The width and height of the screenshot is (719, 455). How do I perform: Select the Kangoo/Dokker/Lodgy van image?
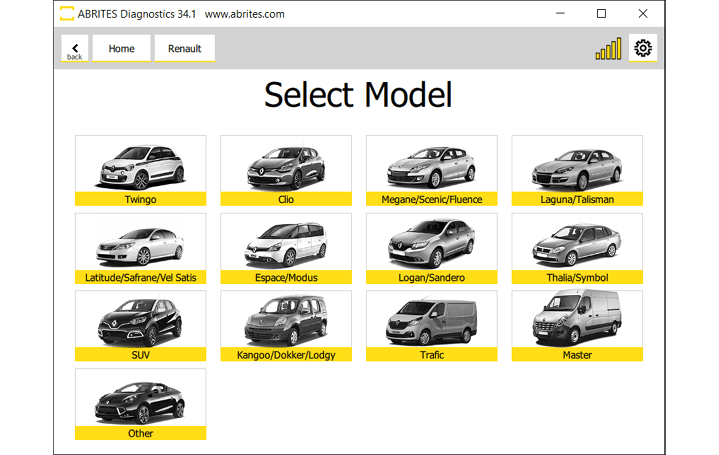click(x=286, y=320)
